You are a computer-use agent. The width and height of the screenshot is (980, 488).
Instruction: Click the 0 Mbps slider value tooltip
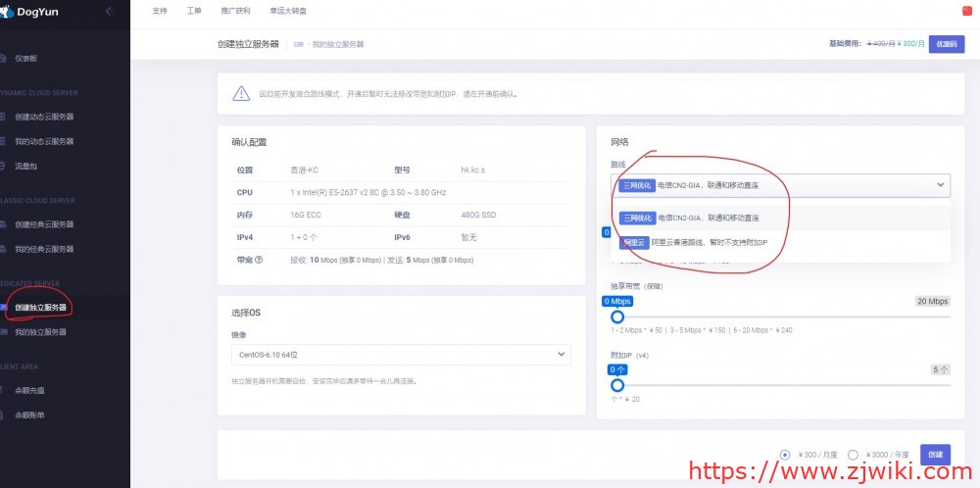click(x=617, y=301)
